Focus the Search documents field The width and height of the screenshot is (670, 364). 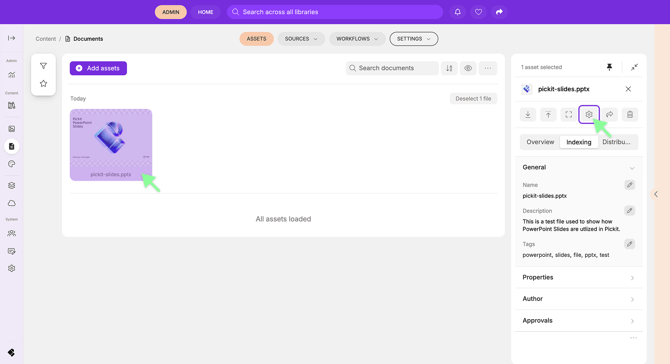[x=392, y=68]
